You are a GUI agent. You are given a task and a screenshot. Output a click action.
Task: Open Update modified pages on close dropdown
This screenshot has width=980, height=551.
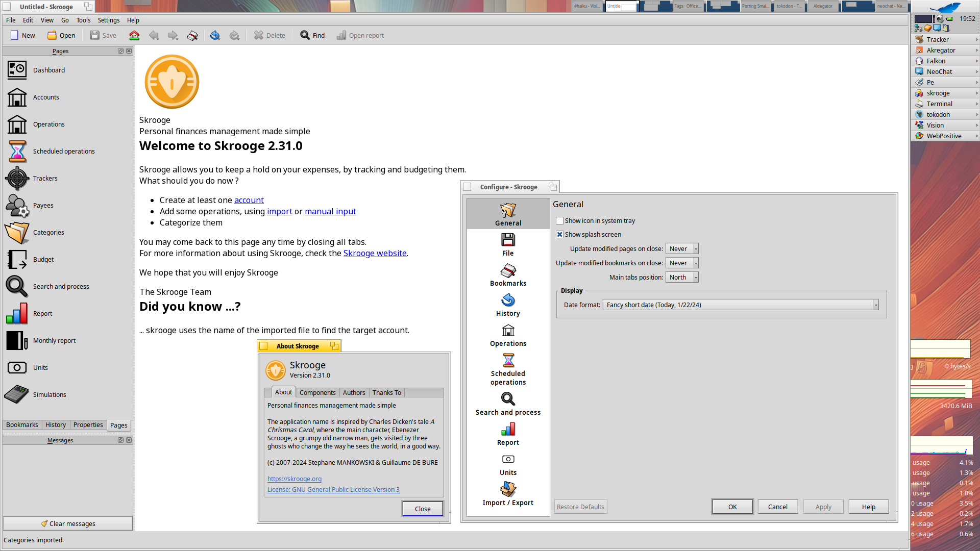[682, 248]
